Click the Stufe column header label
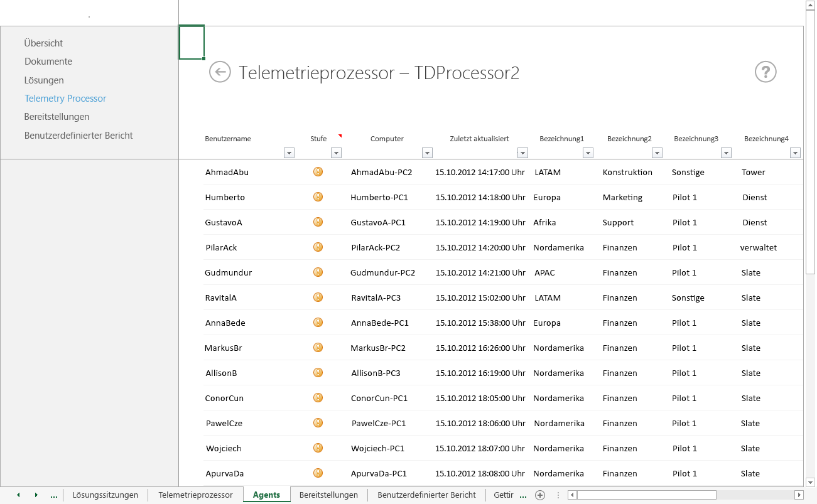The width and height of the screenshot is (817, 504). click(x=318, y=139)
